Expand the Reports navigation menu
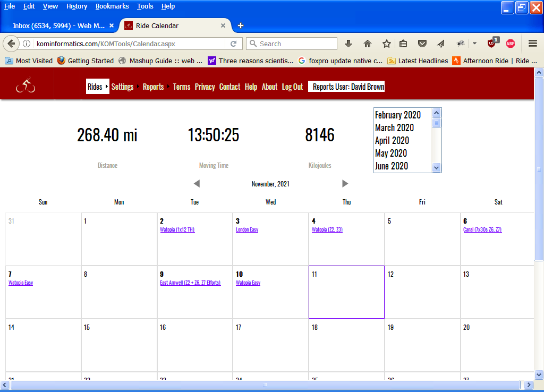Screen dimensions: 544x392 153,87
